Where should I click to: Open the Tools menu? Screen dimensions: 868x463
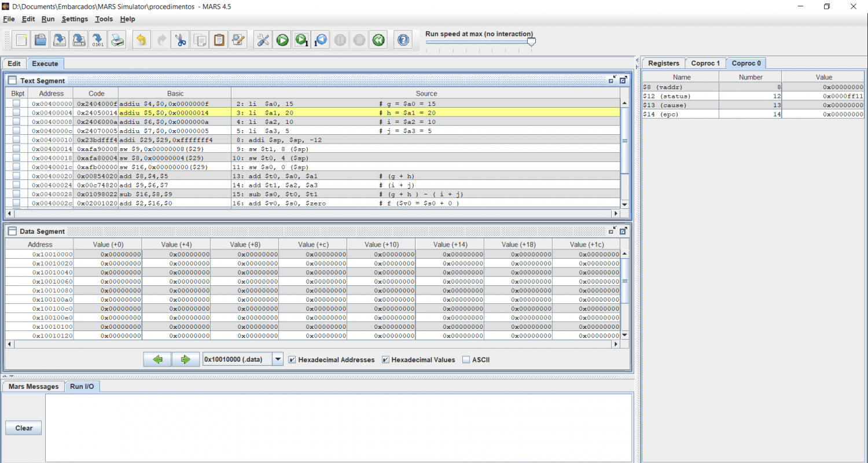point(104,19)
